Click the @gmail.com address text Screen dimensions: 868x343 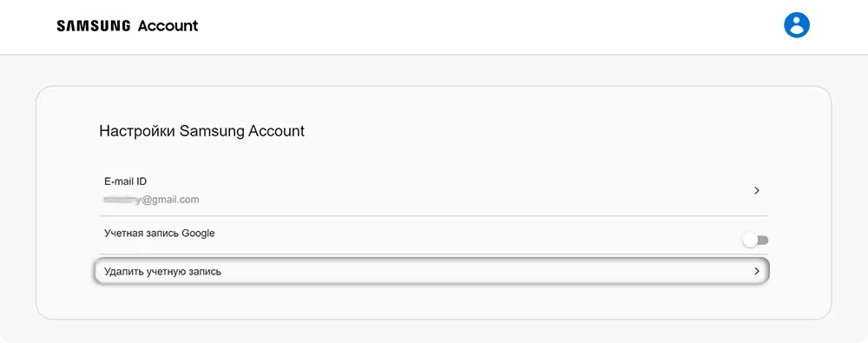(x=170, y=200)
